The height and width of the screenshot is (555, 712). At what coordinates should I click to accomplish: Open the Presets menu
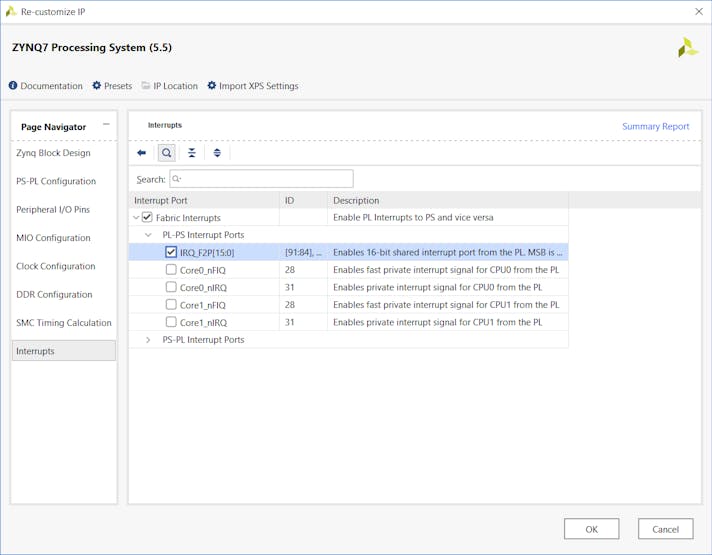(x=118, y=86)
